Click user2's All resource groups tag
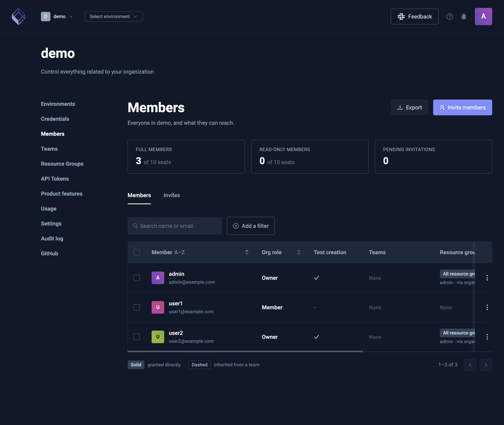 457,333
